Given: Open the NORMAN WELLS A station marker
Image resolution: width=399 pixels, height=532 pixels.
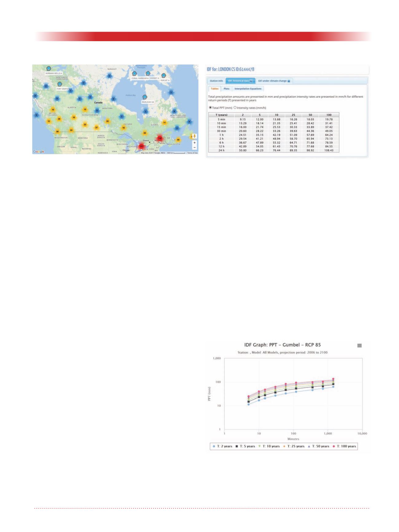Looking at the screenshot, I should [x=49, y=68].
